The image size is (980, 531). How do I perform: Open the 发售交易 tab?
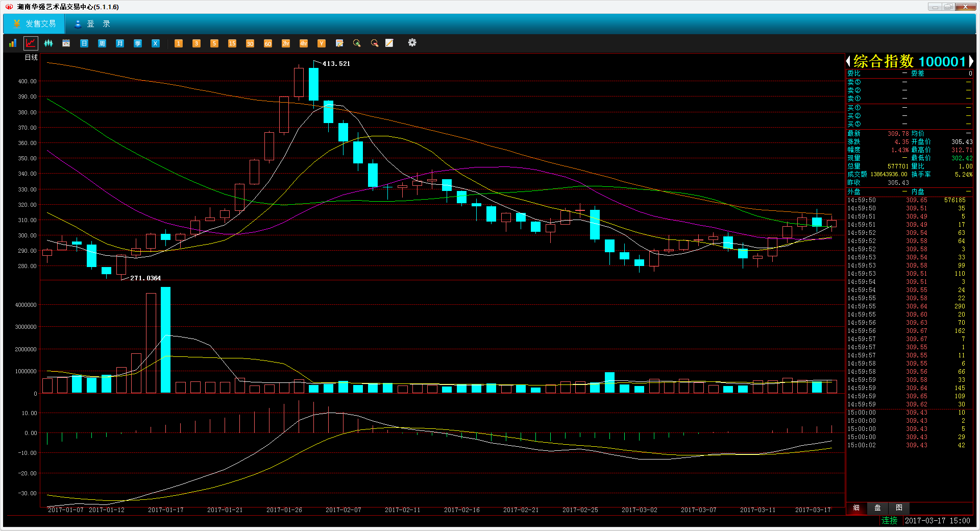34,24
